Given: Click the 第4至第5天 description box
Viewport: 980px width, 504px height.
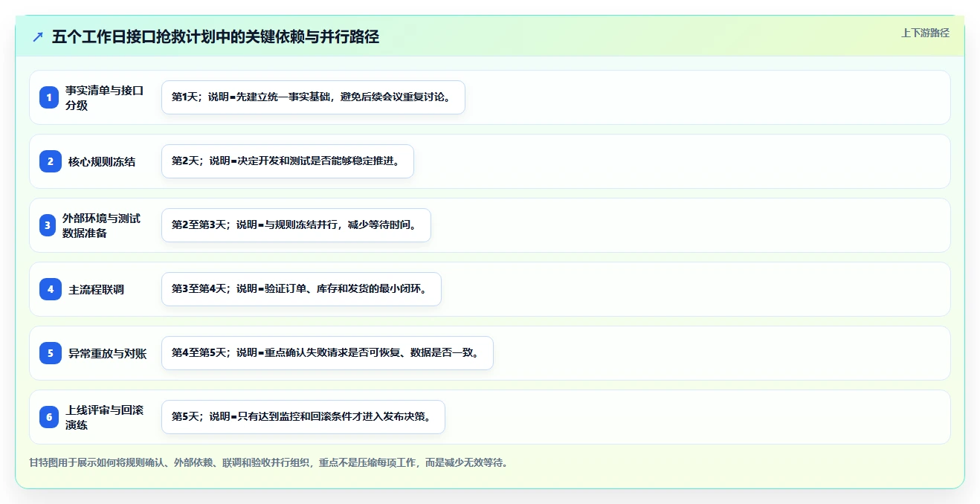Looking at the screenshot, I should 327,353.
